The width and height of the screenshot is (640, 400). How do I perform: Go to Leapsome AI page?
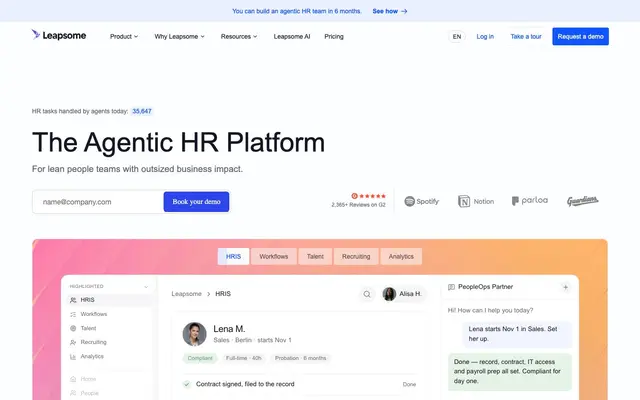(292, 36)
